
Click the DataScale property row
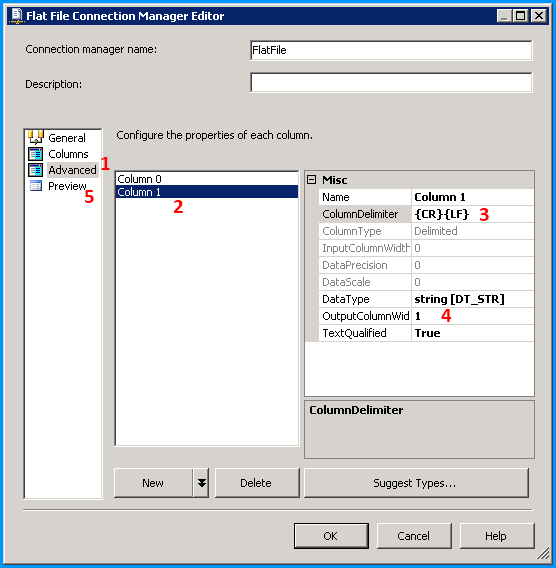coord(426,282)
